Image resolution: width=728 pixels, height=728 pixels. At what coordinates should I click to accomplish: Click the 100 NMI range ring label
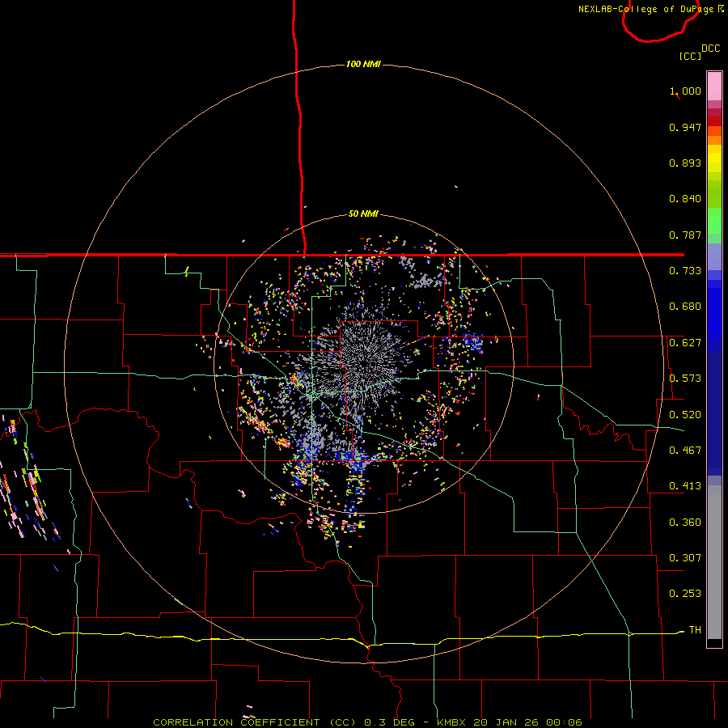363,64
